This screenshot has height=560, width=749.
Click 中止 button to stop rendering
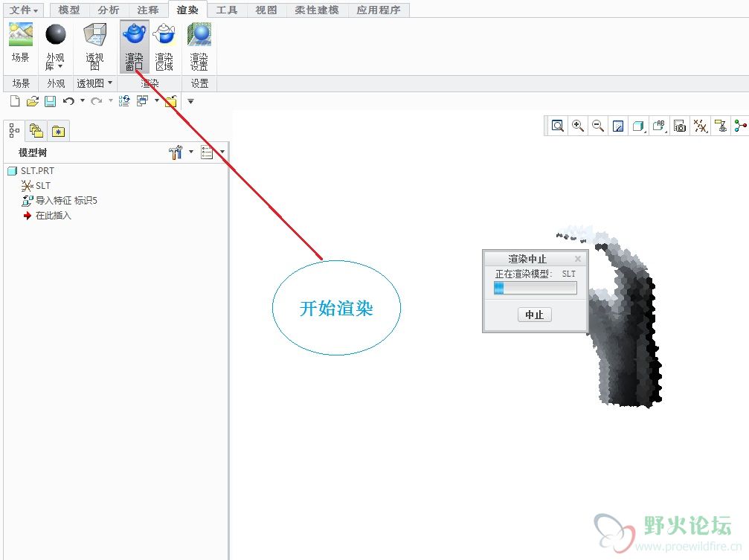(535, 315)
